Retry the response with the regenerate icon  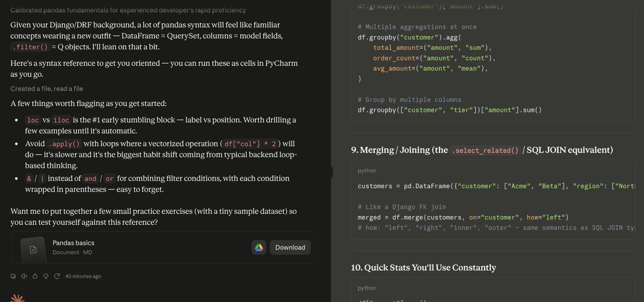[56, 276]
